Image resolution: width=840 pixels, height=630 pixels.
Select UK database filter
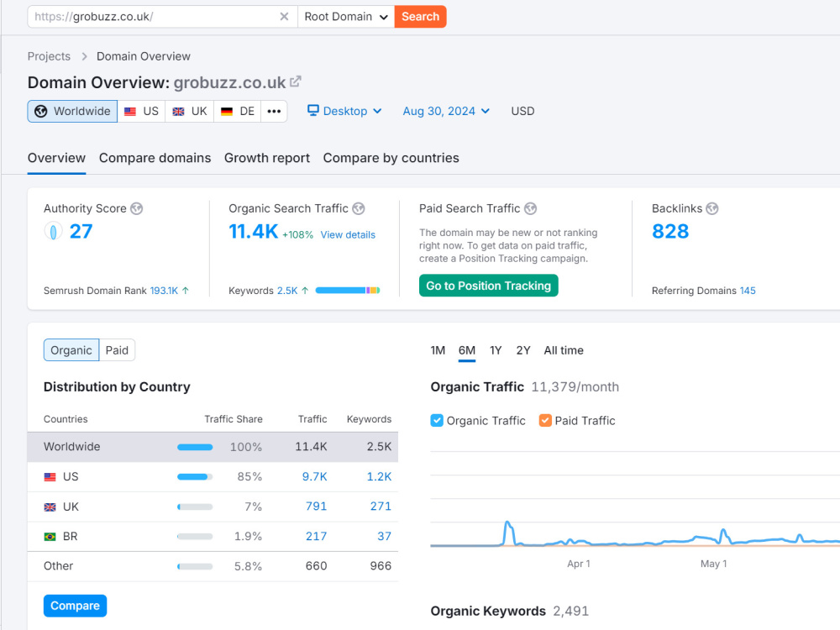pos(190,112)
